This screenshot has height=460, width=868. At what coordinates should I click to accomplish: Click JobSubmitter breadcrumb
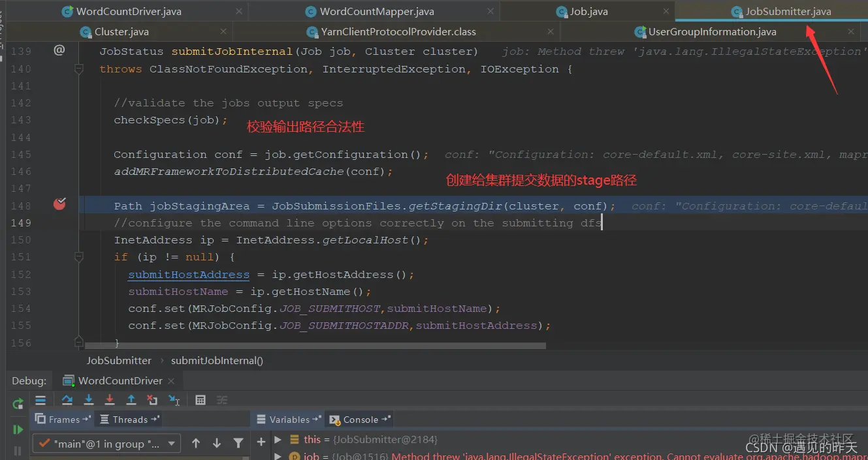coord(119,360)
